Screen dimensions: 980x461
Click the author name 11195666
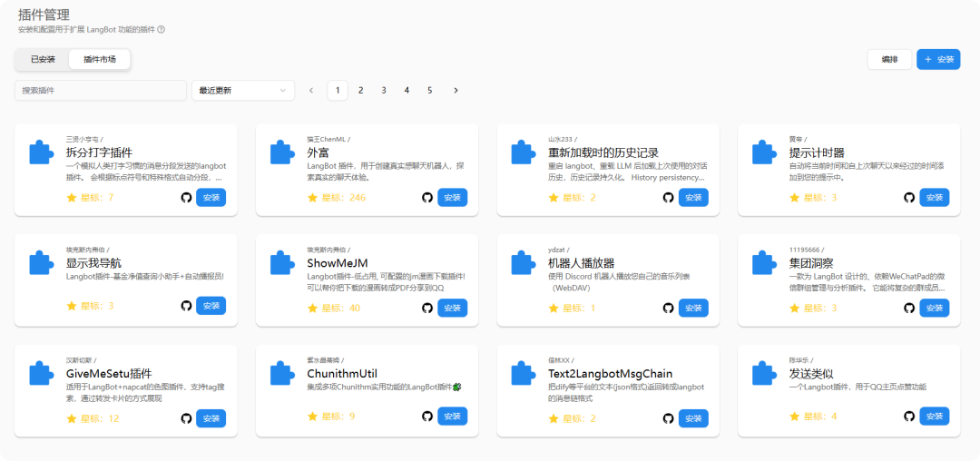pyautogui.click(x=803, y=250)
